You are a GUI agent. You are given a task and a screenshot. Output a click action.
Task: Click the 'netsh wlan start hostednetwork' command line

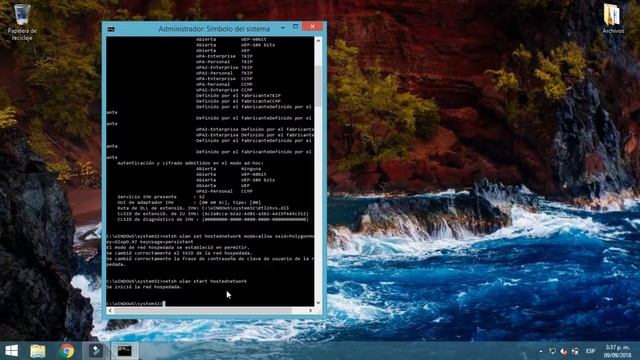point(176,281)
